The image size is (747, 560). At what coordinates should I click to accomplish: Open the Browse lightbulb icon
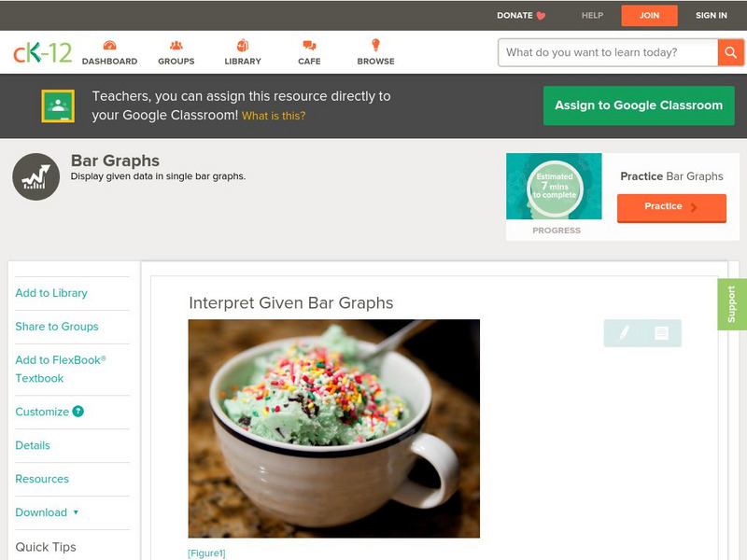coord(375,45)
